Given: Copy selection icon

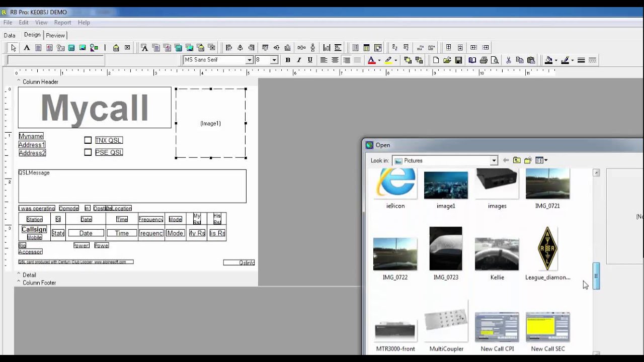Looking at the screenshot, I should coord(520,60).
